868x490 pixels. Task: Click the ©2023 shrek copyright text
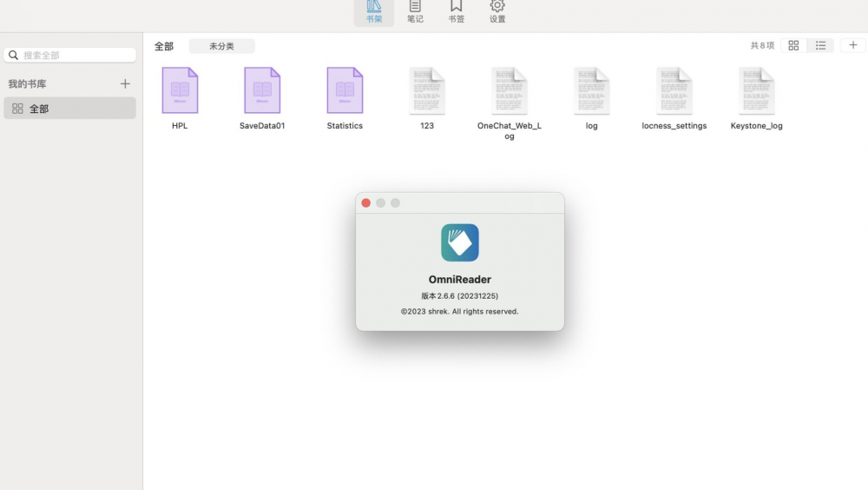tap(460, 312)
